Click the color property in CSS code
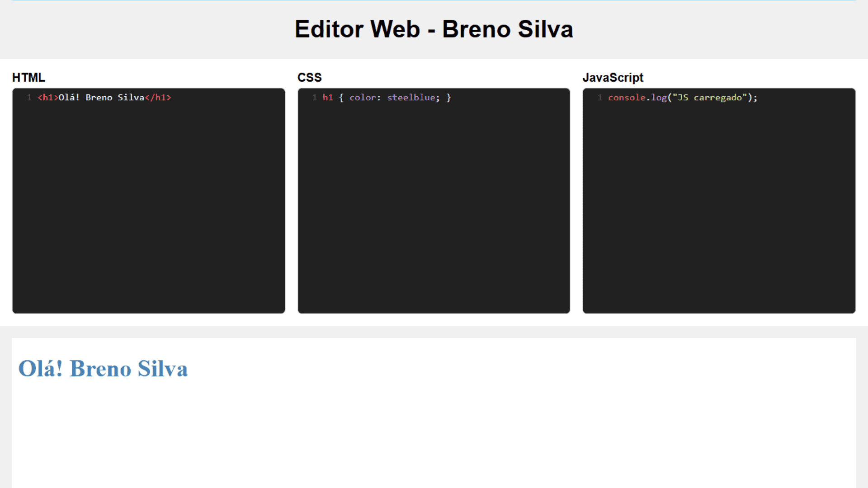The image size is (868, 488). coord(363,98)
